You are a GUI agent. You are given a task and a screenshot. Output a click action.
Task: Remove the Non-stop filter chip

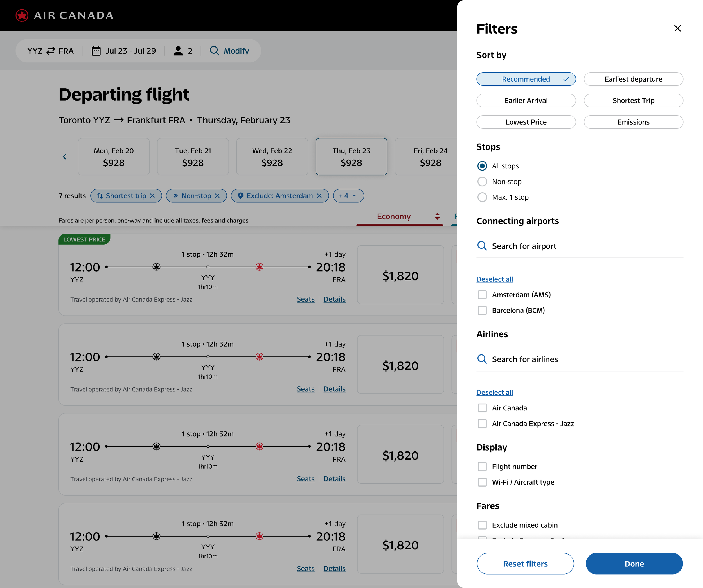point(217,196)
